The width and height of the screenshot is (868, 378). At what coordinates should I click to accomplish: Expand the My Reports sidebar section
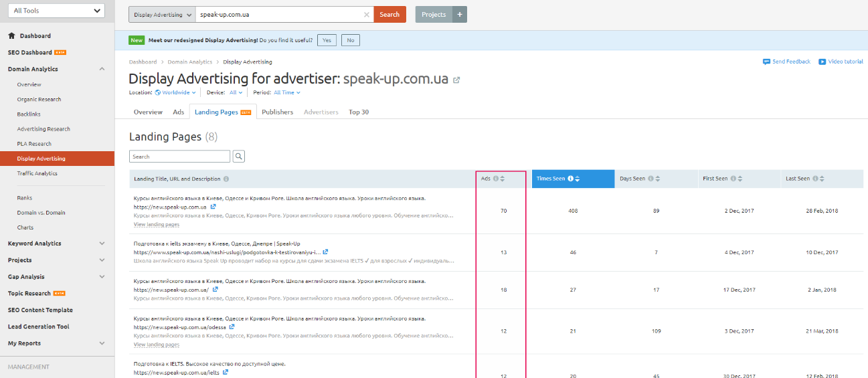pyautogui.click(x=102, y=343)
